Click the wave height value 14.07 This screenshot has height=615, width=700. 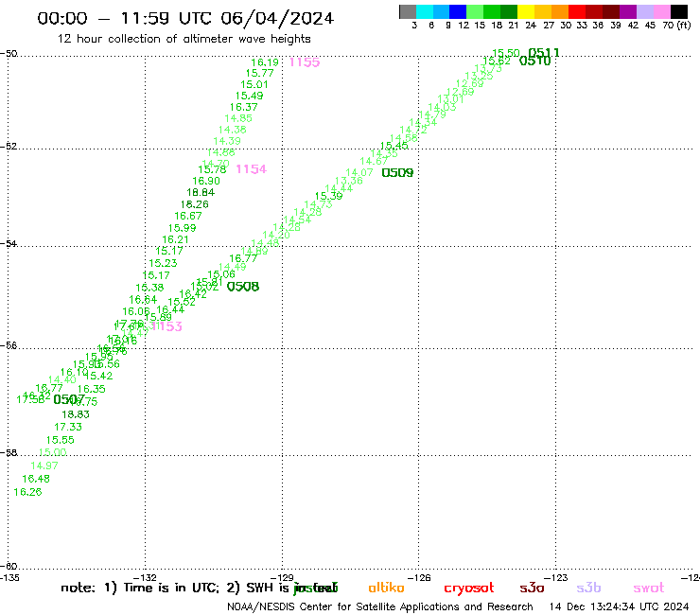[x=359, y=172]
